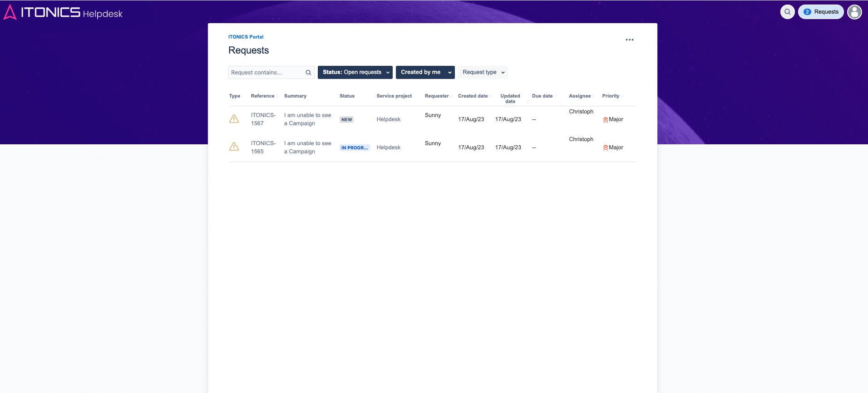Click the warning type icon for ITONICS-1567

(x=234, y=119)
